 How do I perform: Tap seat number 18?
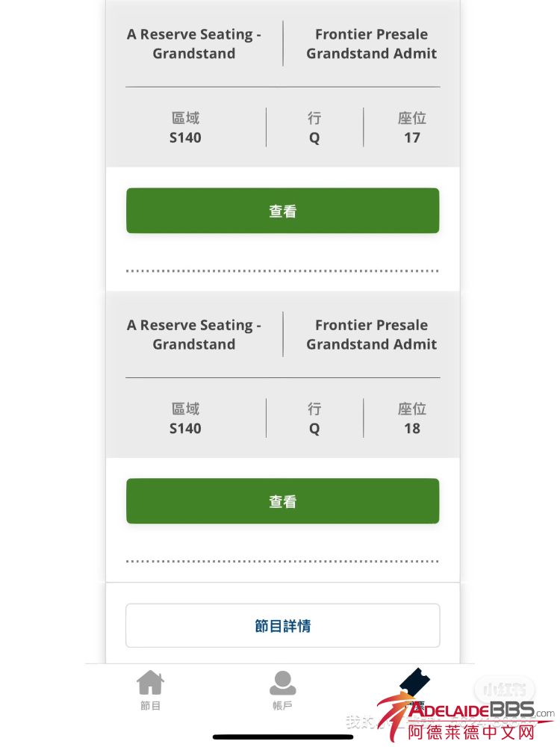click(x=412, y=429)
